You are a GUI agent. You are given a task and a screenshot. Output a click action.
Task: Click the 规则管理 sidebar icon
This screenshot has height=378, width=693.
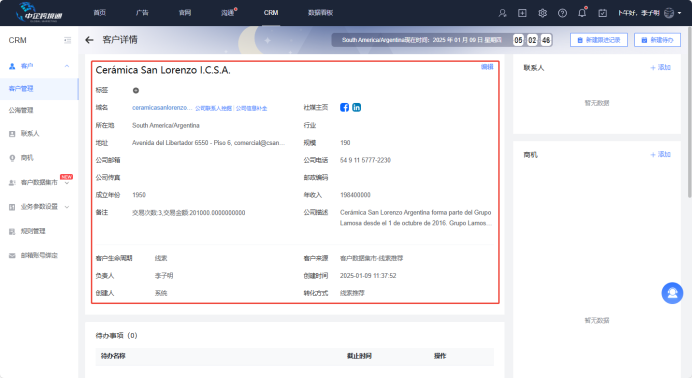point(12,231)
